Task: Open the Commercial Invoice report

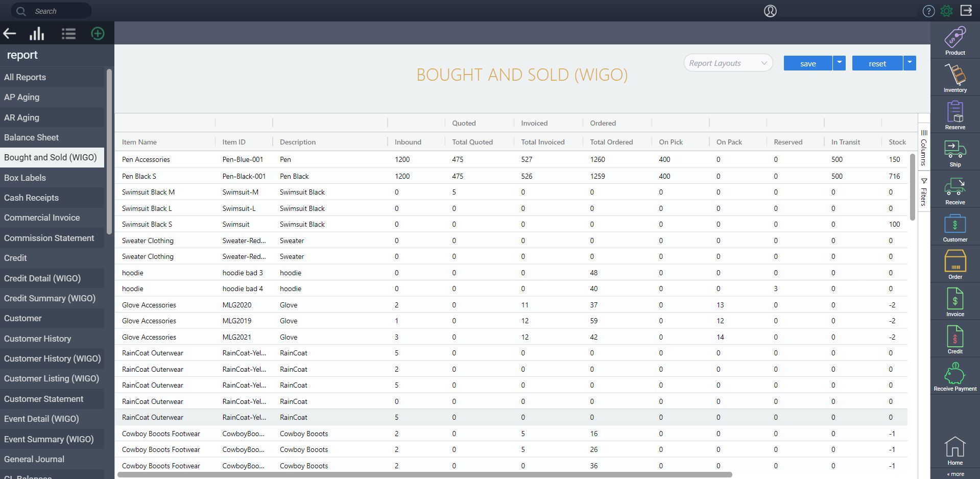Action: coord(52,218)
